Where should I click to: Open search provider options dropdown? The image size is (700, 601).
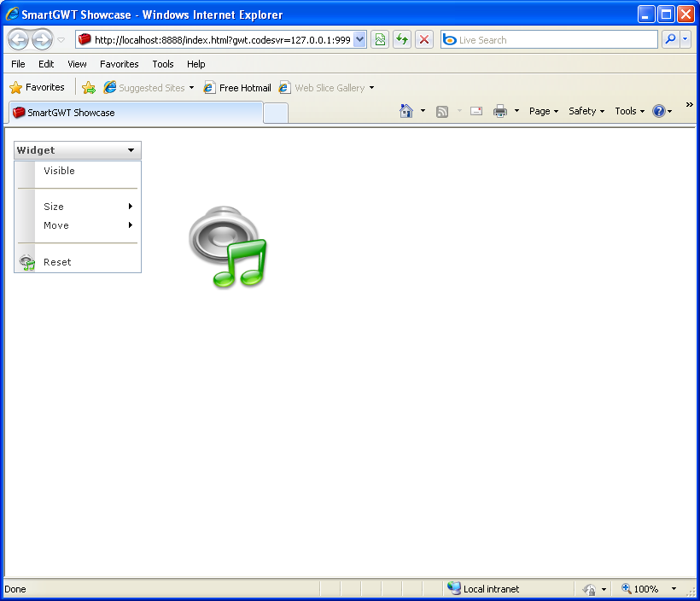pos(685,40)
